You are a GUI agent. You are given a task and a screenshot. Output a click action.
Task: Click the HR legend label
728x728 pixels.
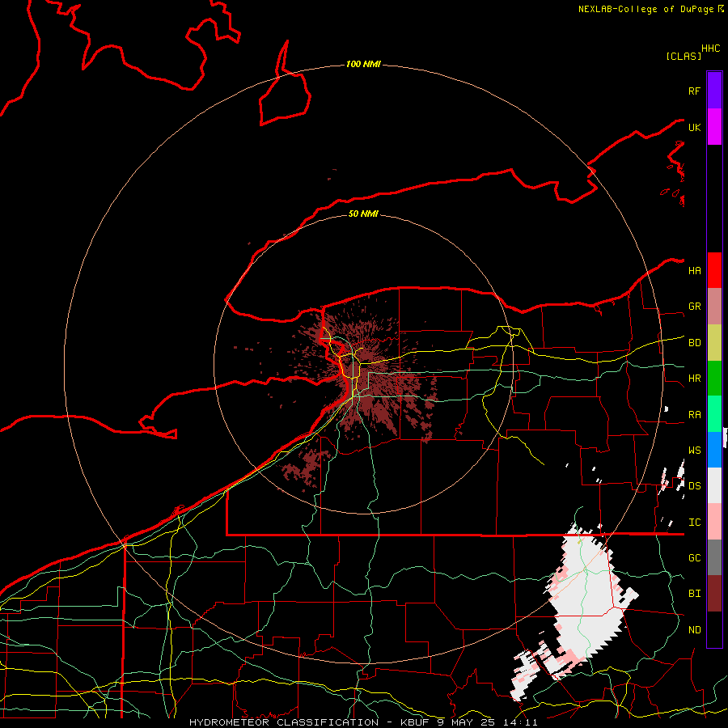click(x=694, y=379)
